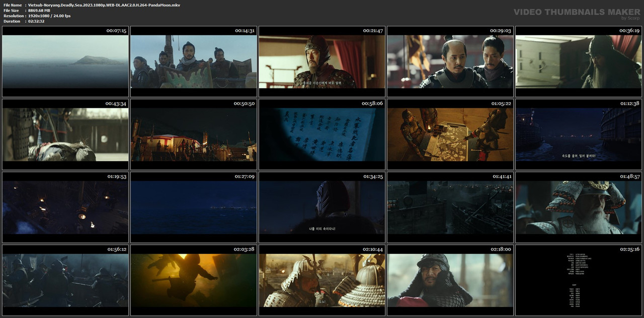644x318 pixels.
Task: Open the ship deck frame at 01:41:41
Action: pos(450,207)
